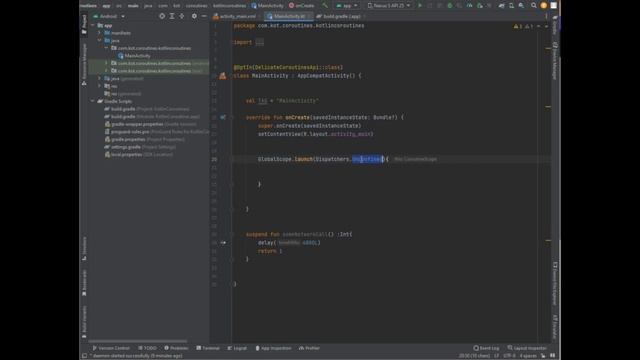The height and width of the screenshot is (360, 640).
Task: Open Version Control tool window
Action: click(111, 348)
